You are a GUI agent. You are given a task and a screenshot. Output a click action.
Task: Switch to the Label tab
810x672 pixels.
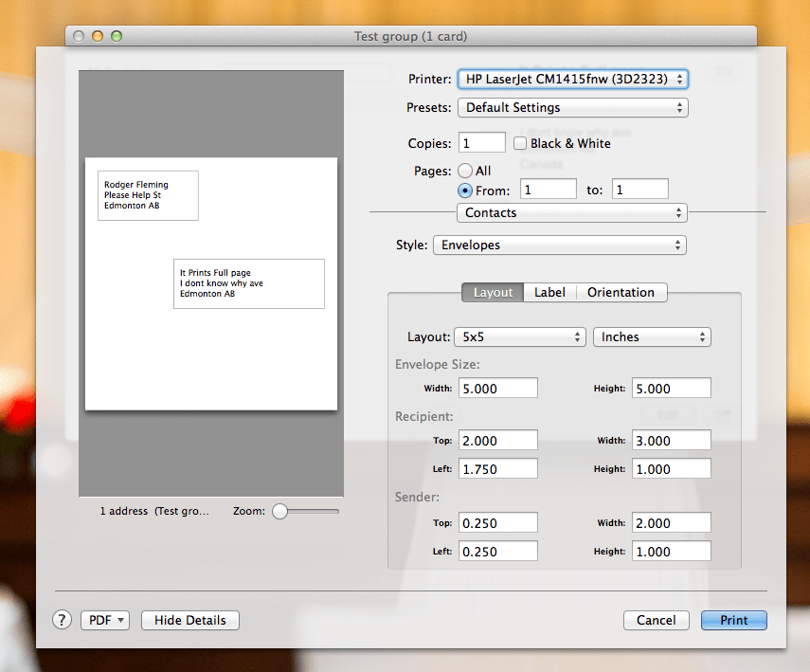549,292
